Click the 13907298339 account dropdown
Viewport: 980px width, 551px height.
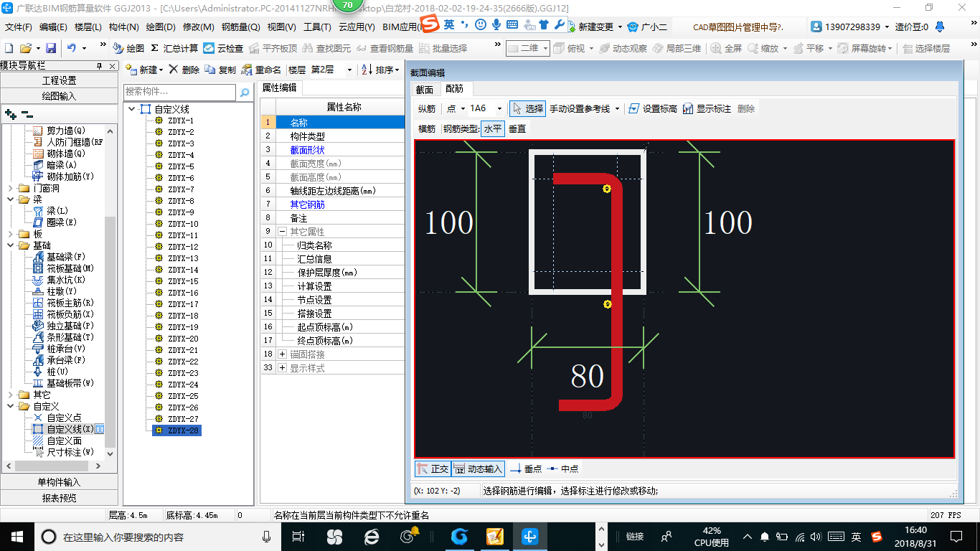click(852, 27)
